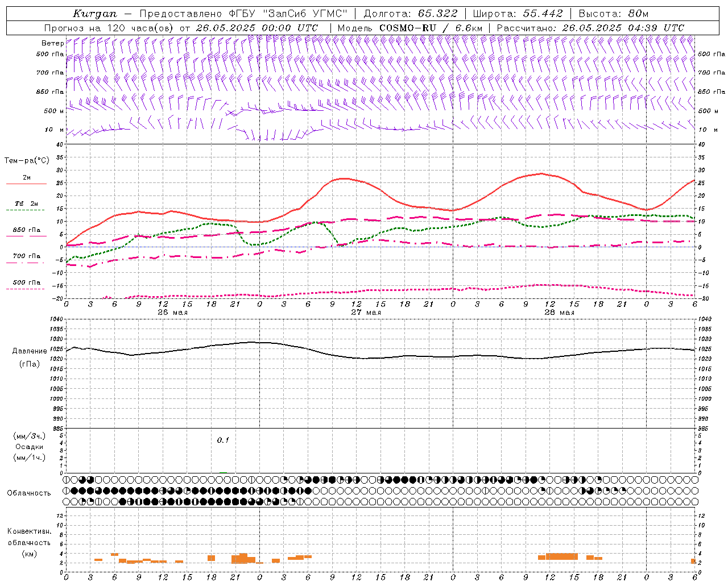Click the 28 мая date label
Viewport: 728px width, 582px height.
click(x=559, y=313)
